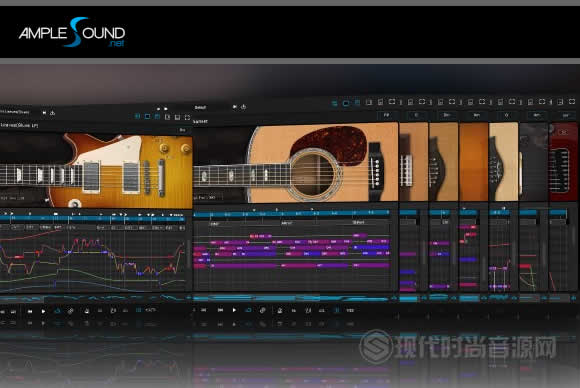Select the red electric guitar thumbnail strip
This screenshot has width=580, height=388.
click(563, 162)
